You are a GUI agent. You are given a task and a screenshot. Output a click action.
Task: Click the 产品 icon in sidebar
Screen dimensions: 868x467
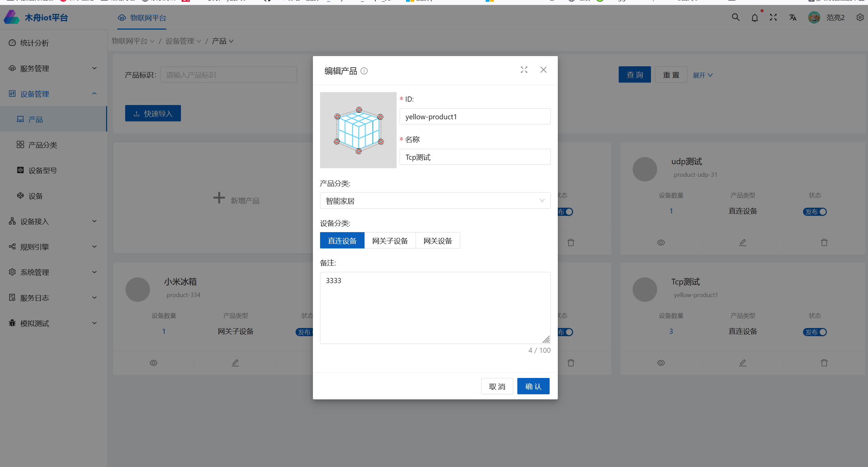[x=20, y=119]
